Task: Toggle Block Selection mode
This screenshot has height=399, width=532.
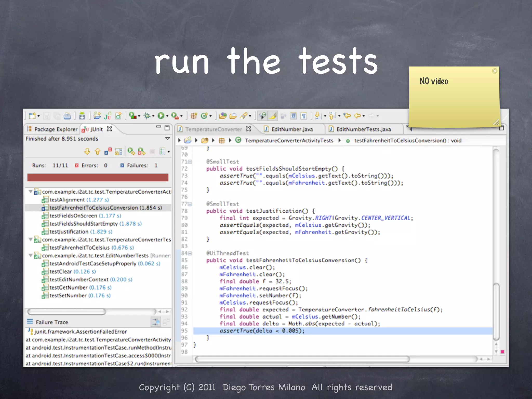Action: tap(294, 116)
